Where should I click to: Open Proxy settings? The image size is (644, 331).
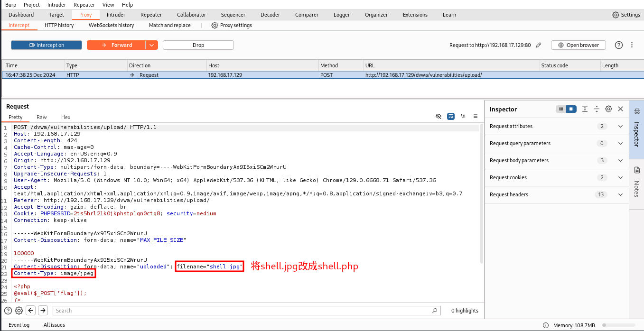coord(232,25)
